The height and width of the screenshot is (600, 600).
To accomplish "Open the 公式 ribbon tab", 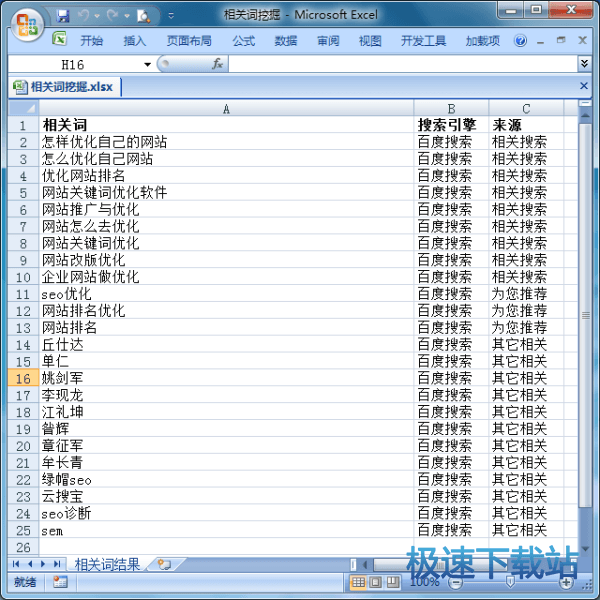I will pyautogui.click(x=244, y=40).
